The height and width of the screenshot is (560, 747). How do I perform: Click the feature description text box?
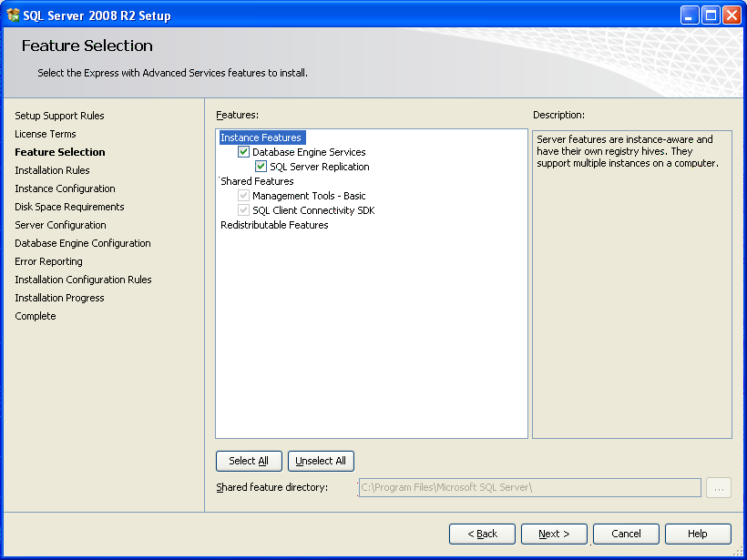[632, 284]
